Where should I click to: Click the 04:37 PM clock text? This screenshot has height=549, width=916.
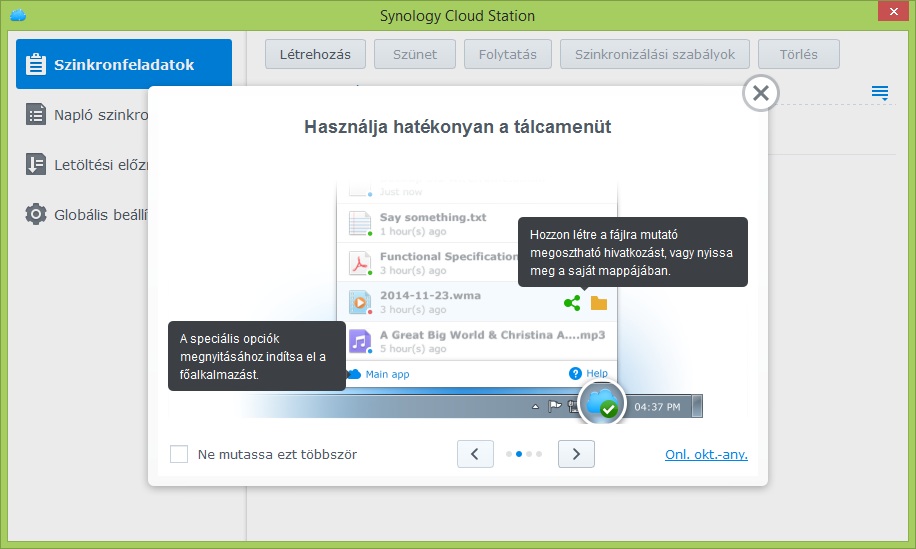point(657,407)
